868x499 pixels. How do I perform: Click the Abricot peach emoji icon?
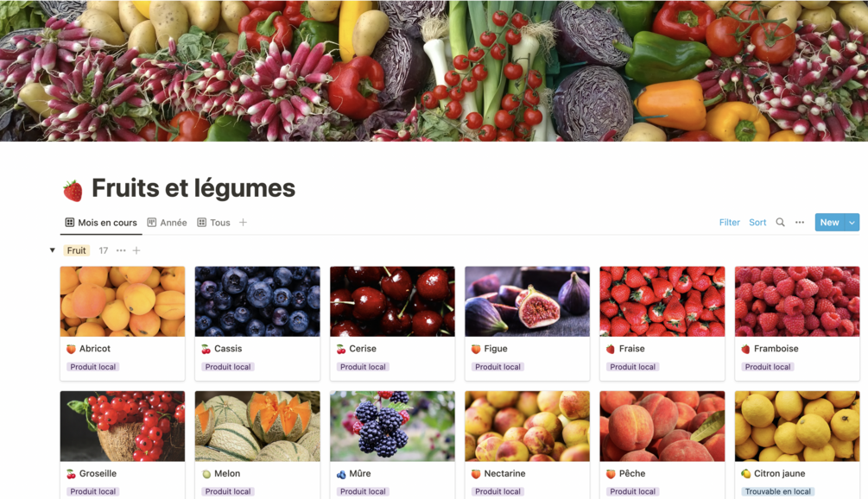[x=71, y=349]
